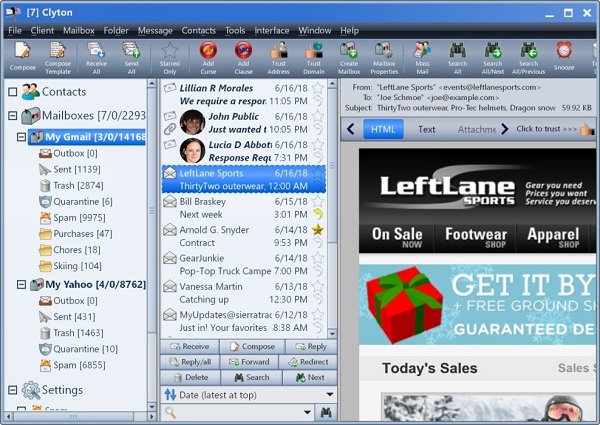Star the Bill Braskey message

click(x=318, y=201)
